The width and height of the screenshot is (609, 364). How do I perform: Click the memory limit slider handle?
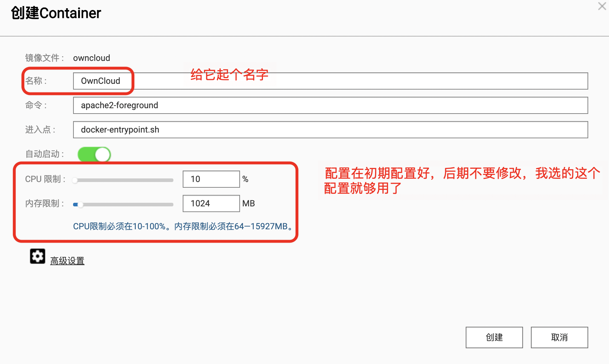[81, 205]
